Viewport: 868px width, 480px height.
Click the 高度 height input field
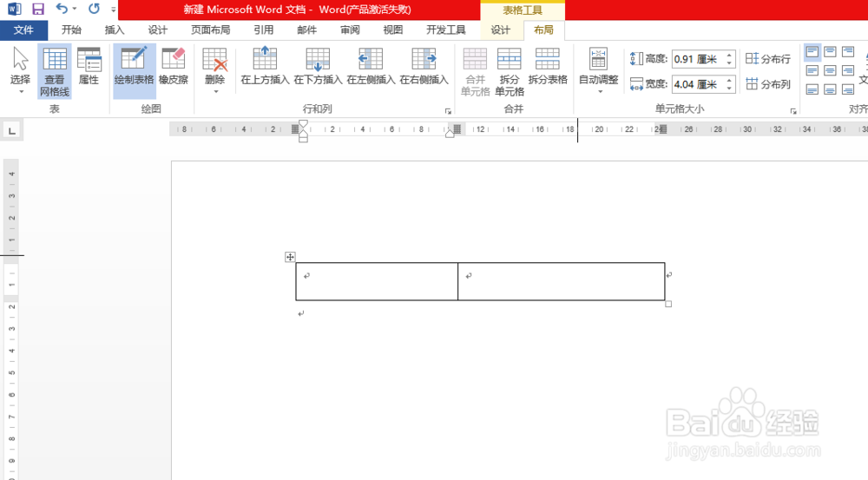pyautogui.click(x=698, y=59)
